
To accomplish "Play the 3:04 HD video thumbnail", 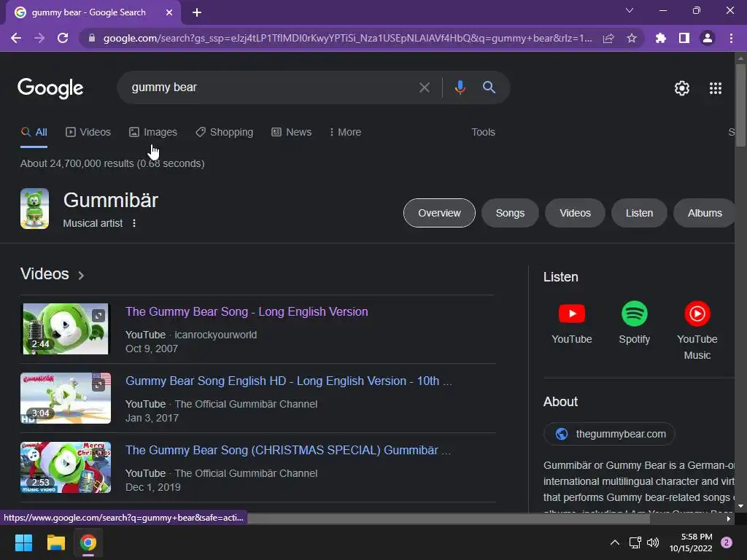I will point(66,398).
